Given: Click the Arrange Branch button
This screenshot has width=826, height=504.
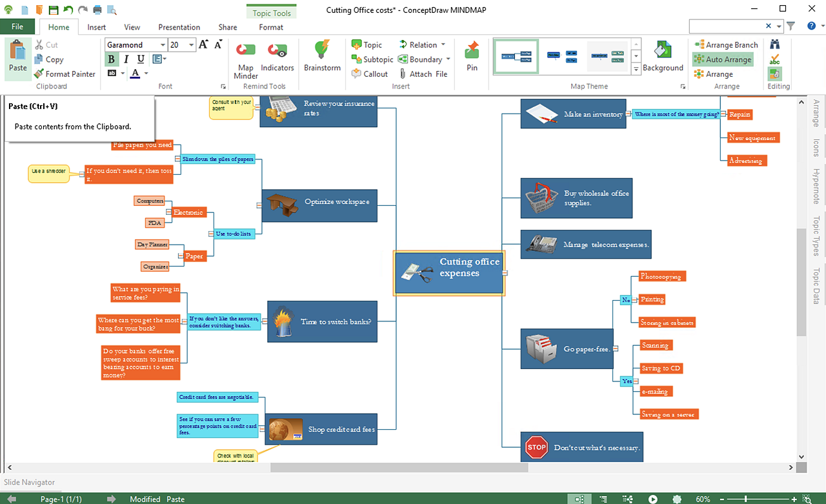Looking at the screenshot, I should click(x=726, y=45).
